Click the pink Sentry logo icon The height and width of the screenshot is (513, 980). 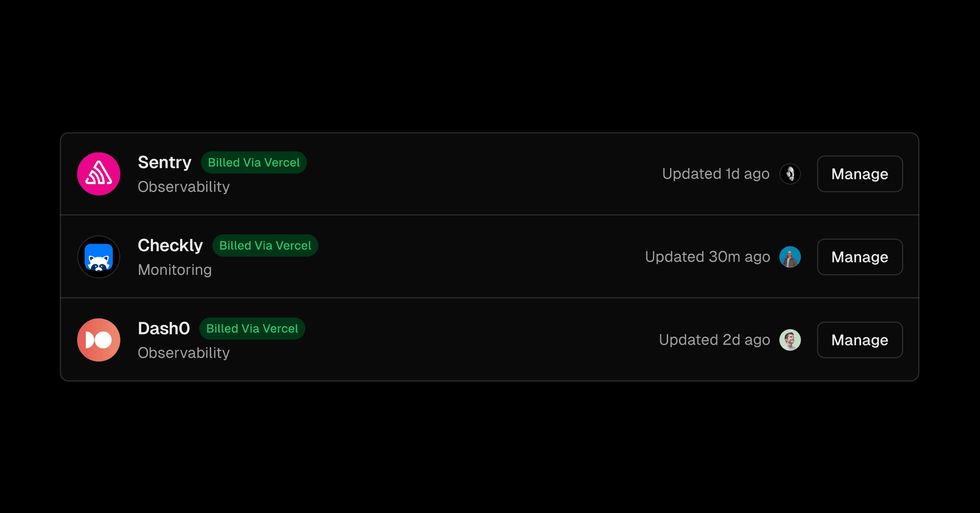point(99,174)
